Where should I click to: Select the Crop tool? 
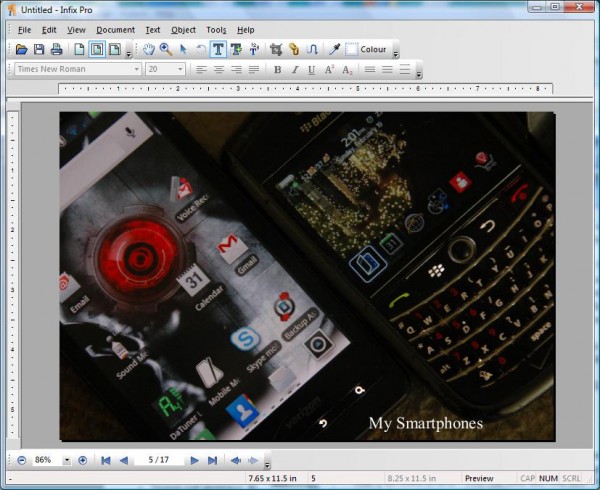(276, 49)
